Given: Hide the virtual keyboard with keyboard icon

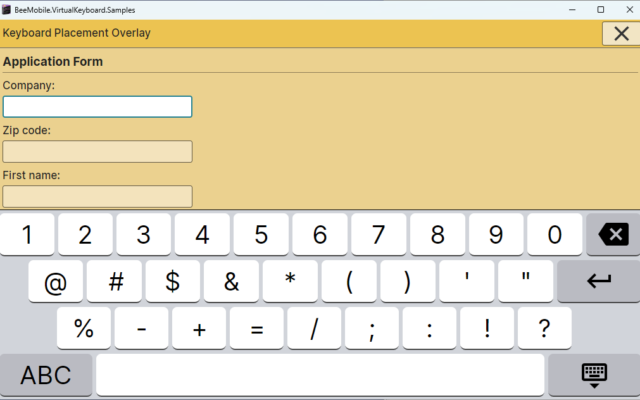Looking at the screenshot, I should [x=594, y=375].
